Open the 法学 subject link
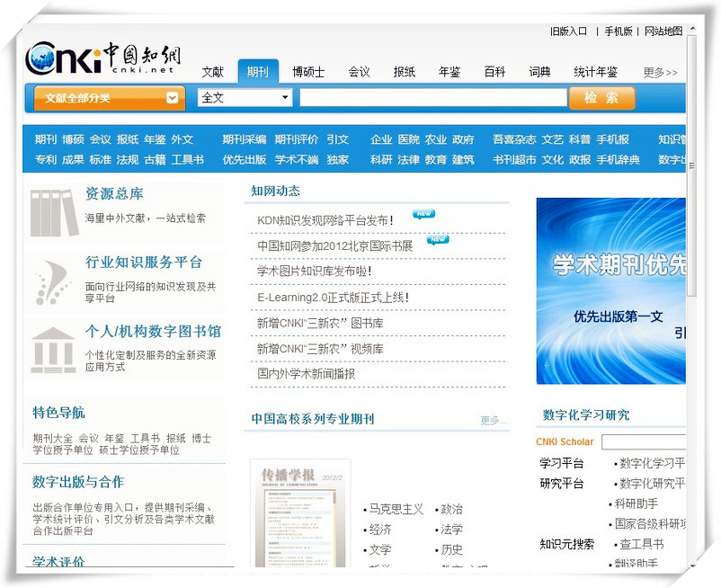This screenshot has width=721, height=588. tap(451, 530)
